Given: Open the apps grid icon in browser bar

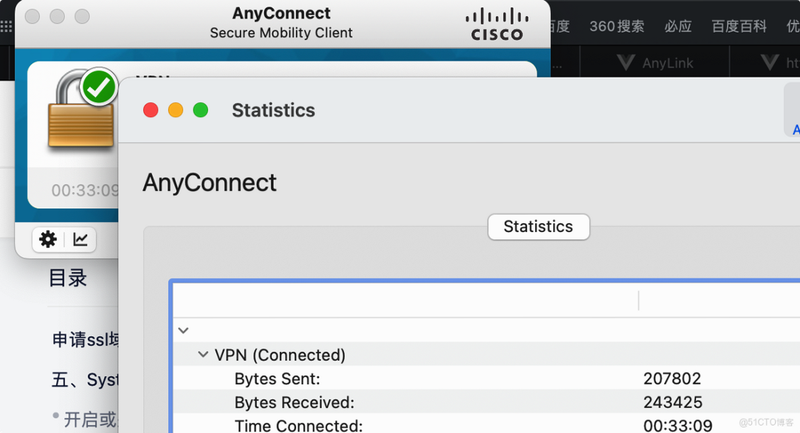Looking at the screenshot, I should (6, 26).
